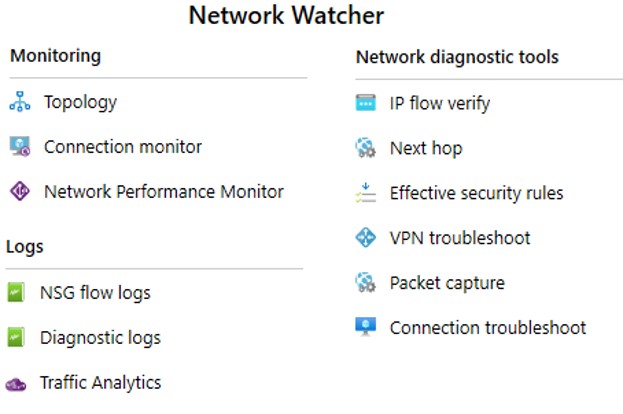Click the VPN troubleshoot icon
623x414 pixels.
tap(365, 238)
